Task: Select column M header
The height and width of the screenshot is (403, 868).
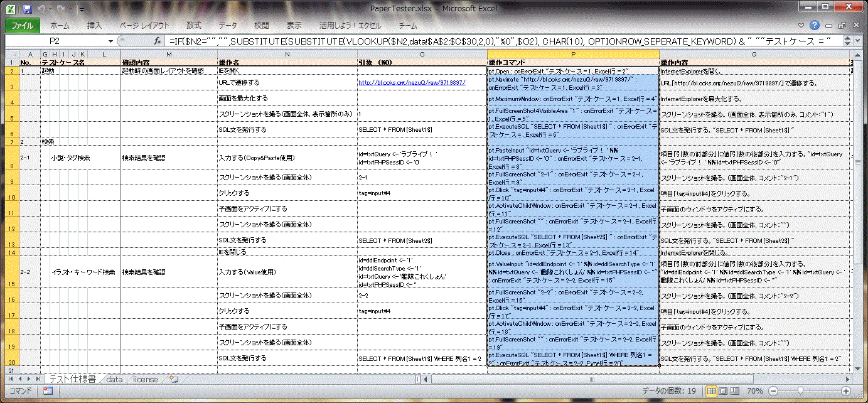Action: [169, 54]
